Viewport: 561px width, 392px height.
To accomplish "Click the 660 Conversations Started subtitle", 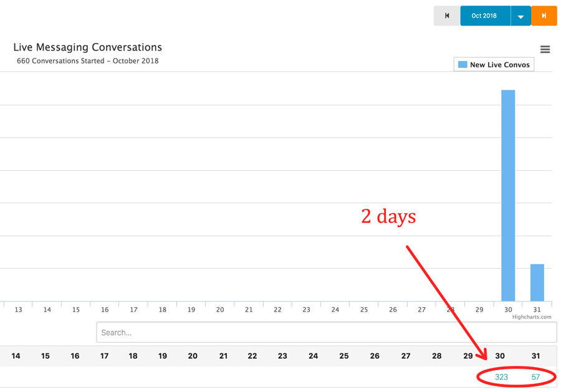I will click(x=87, y=61).
